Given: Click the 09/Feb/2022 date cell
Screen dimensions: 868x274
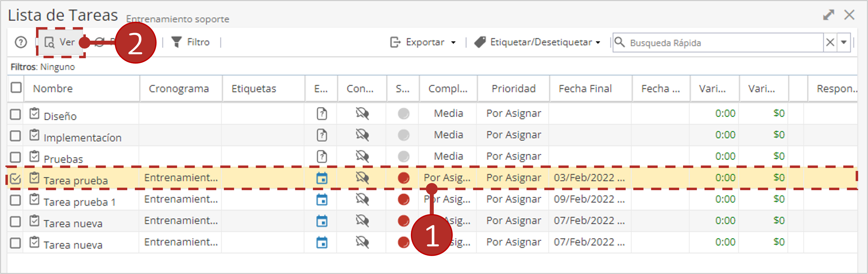Looking at the screenshot, I should coord(589,199).
